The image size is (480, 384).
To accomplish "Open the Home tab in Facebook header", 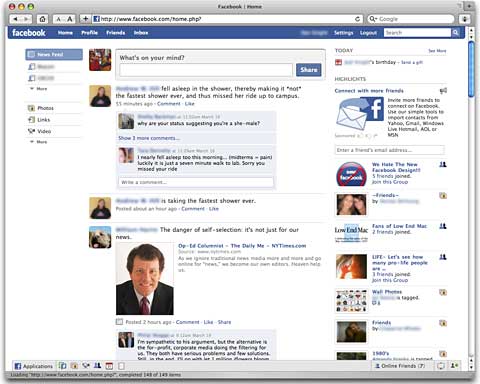I will [65, 33].
